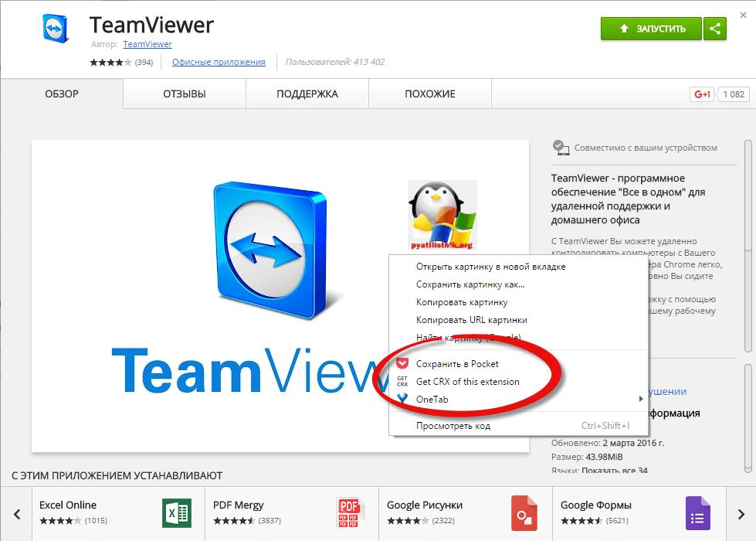Open the TeamViewer author link
Viewport: 756px width, 541px height.
[147, 44]
